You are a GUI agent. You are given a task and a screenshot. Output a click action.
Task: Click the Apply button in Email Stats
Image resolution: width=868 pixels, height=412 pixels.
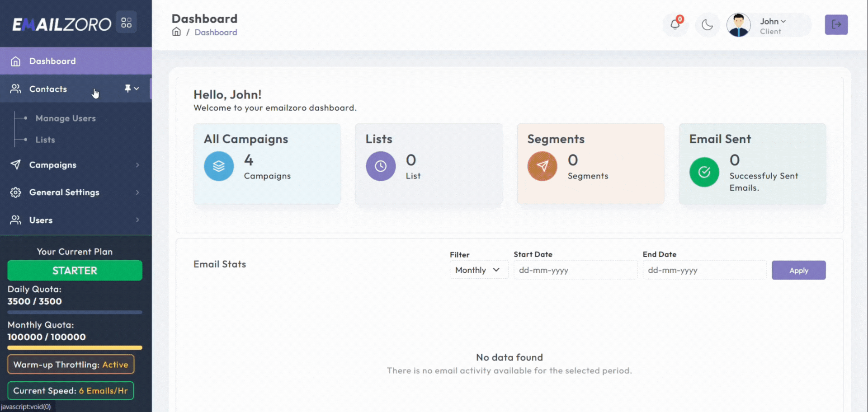tap(798, 270)
